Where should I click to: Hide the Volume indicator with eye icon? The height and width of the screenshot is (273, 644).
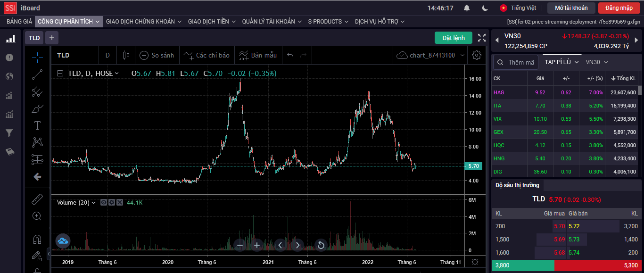[x=103, y=203]
